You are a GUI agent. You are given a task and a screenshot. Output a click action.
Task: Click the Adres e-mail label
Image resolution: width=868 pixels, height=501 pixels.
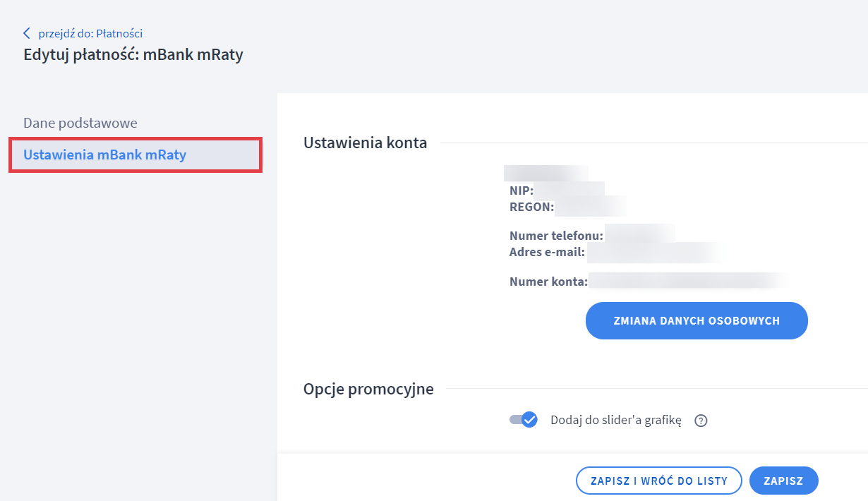tap(548, 252)
